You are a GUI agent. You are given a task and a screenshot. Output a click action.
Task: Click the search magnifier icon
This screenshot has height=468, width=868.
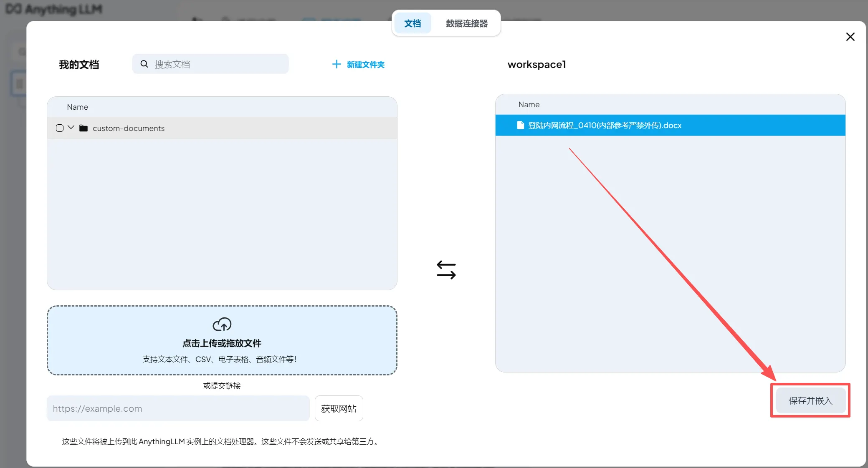(144, 64)
